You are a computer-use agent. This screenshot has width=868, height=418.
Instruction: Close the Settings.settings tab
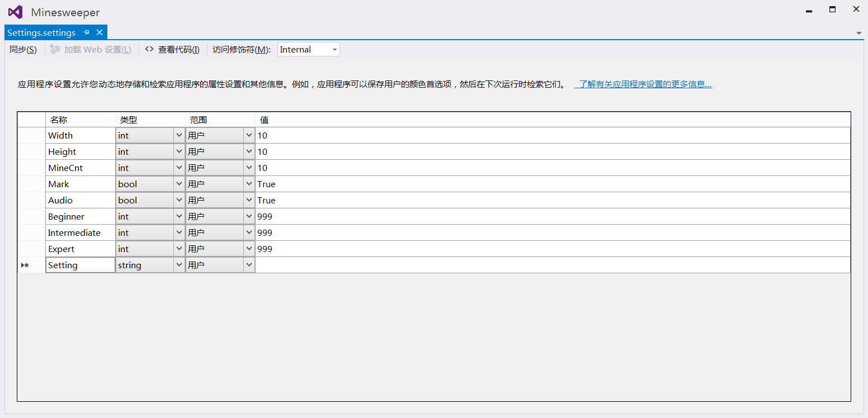tap(100, 32)
